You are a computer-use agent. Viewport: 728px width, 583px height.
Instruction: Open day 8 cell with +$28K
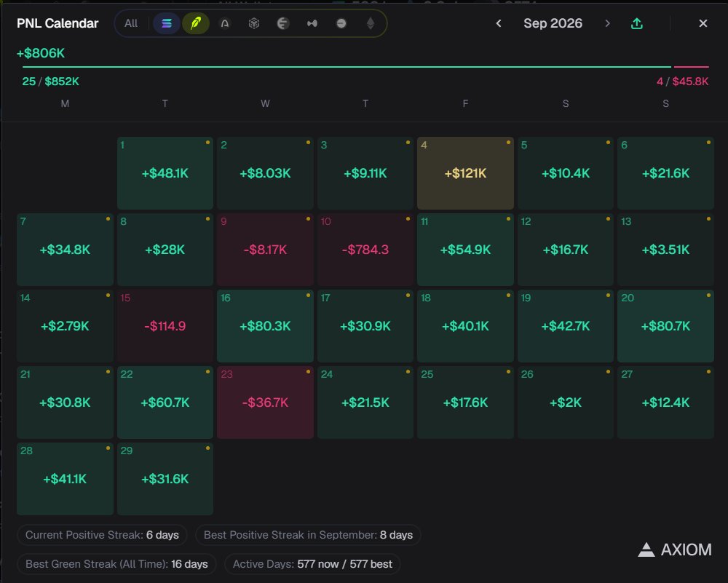click(165, 250)
